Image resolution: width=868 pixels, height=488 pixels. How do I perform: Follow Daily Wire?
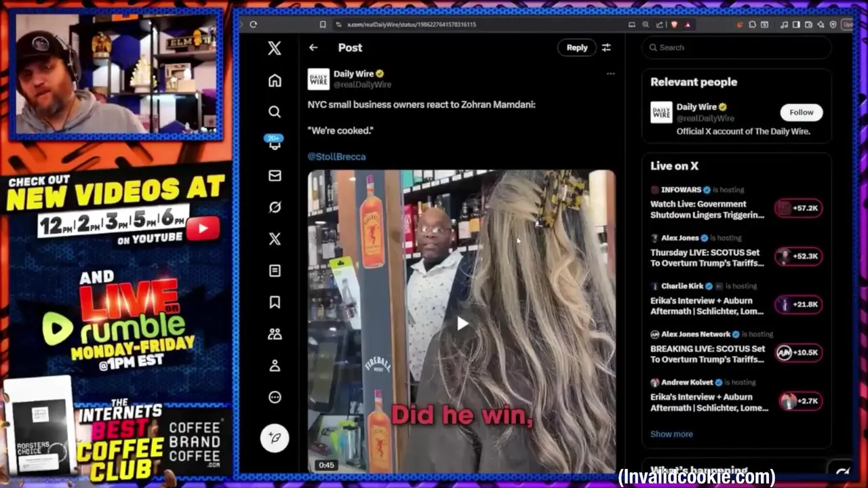click(801, 113)
